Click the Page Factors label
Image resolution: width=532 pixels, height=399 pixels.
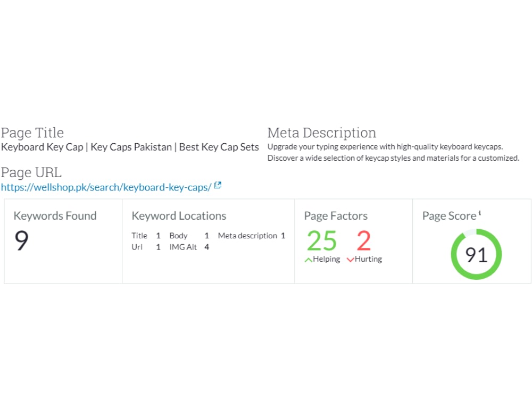tap(336, 216)
